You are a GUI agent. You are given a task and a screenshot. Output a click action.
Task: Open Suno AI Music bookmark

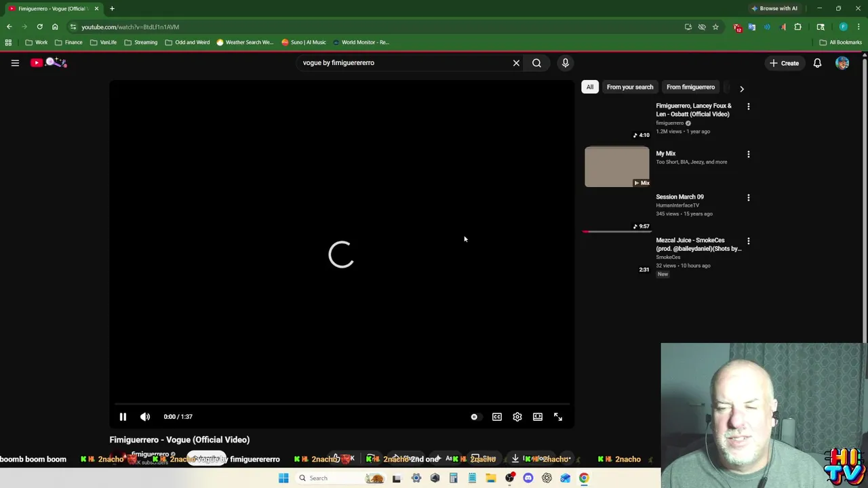[x=304, y=42]
